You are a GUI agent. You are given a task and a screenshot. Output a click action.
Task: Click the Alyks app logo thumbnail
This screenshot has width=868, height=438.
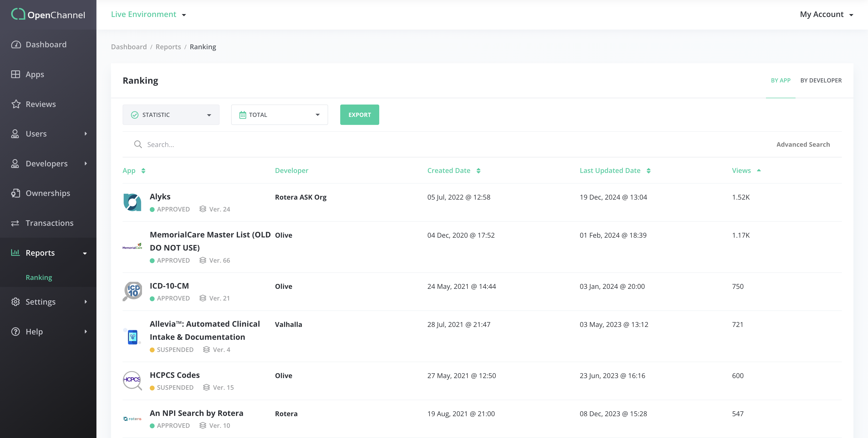[132, 202]
